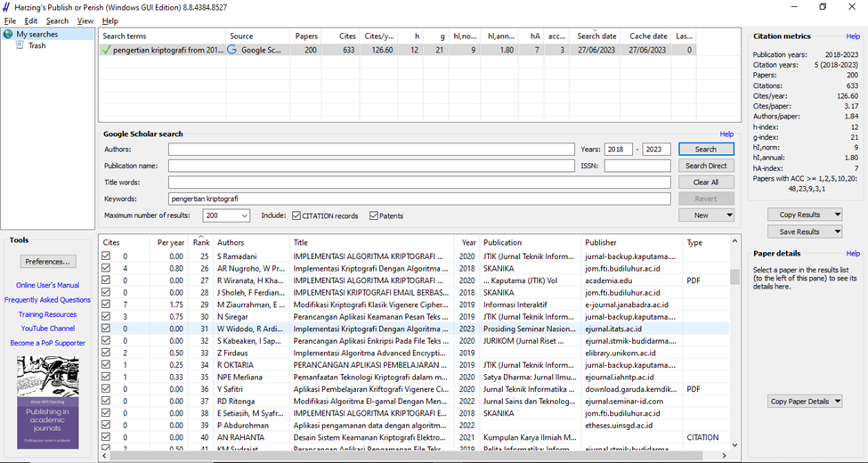This screenshot has width=868, height=463.
Task: Open the Preferences dialog
Action: pyautogui.click(x=47, y=262)
